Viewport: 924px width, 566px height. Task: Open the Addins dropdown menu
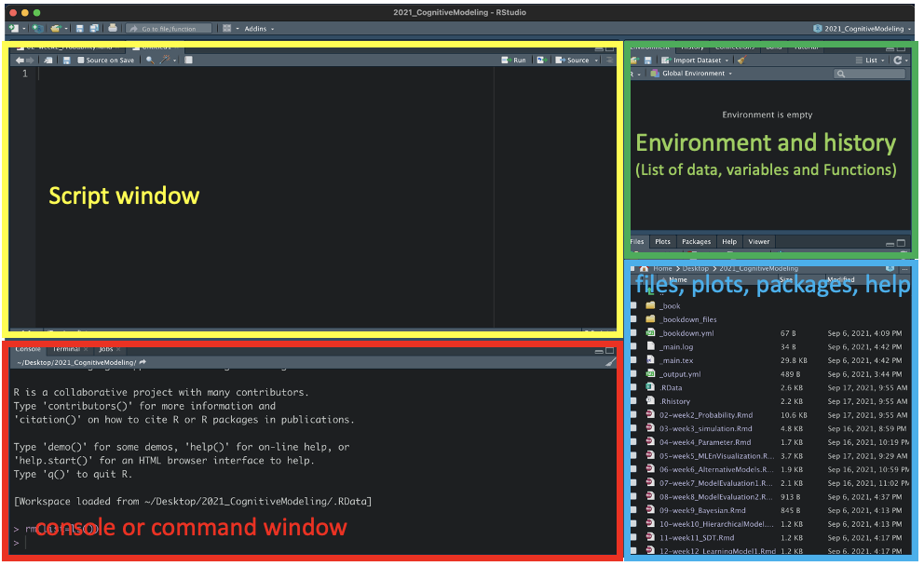point(257,29)
